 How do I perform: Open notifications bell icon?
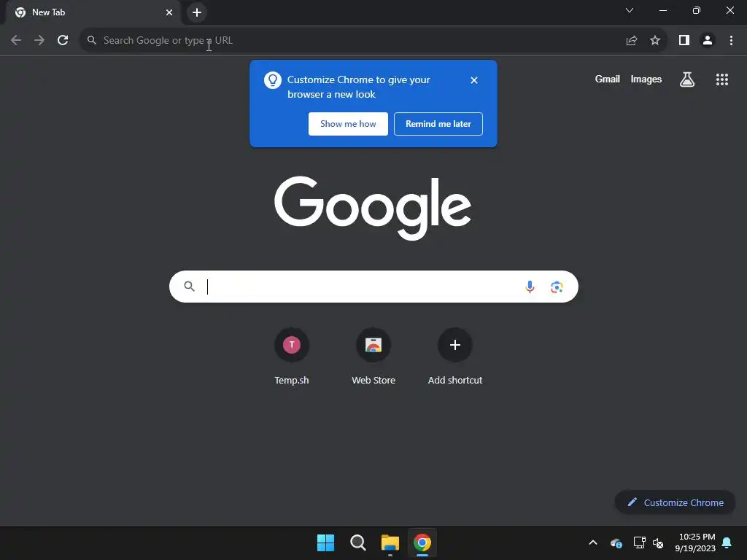727,542
